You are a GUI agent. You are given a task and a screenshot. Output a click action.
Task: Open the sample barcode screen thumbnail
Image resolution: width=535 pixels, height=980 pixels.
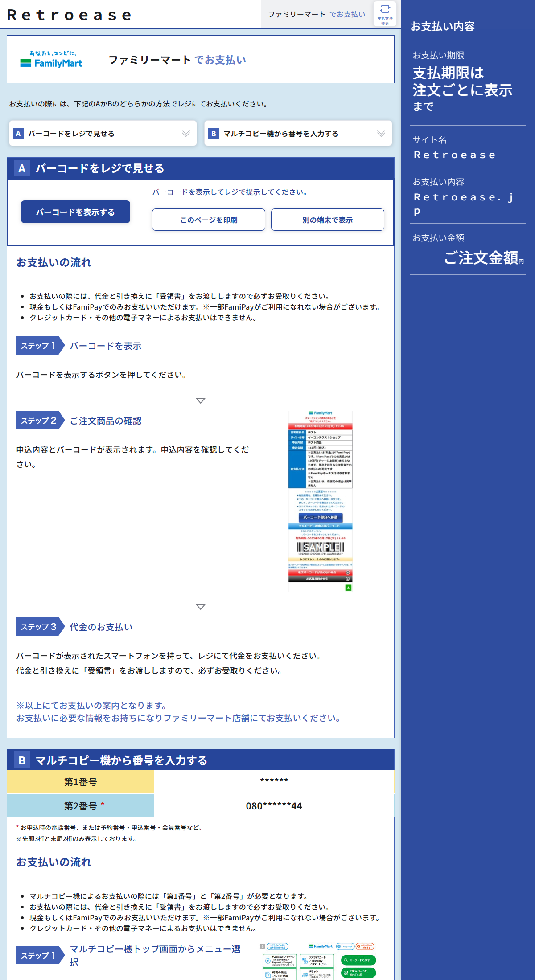point(321,501)
